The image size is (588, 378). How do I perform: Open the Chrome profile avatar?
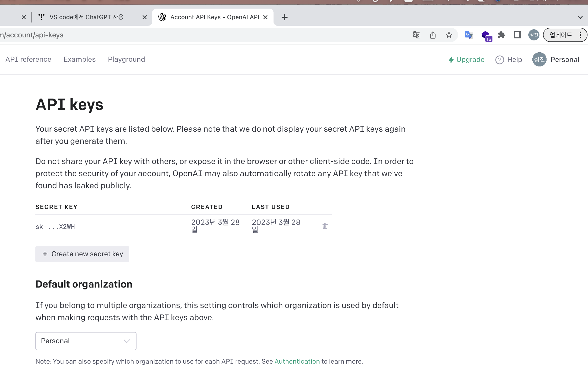point(534,35)
